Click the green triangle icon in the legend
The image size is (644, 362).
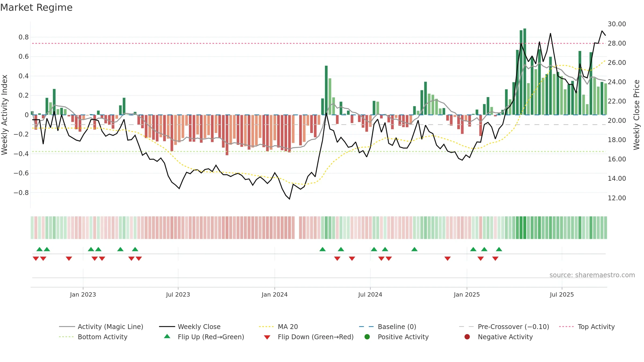pos(167,336)
